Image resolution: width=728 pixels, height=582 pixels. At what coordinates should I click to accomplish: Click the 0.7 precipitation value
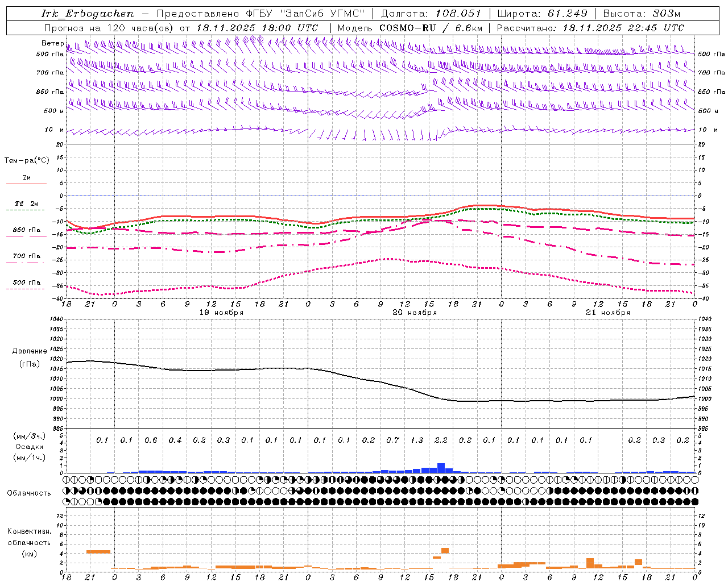coord(392,440)
